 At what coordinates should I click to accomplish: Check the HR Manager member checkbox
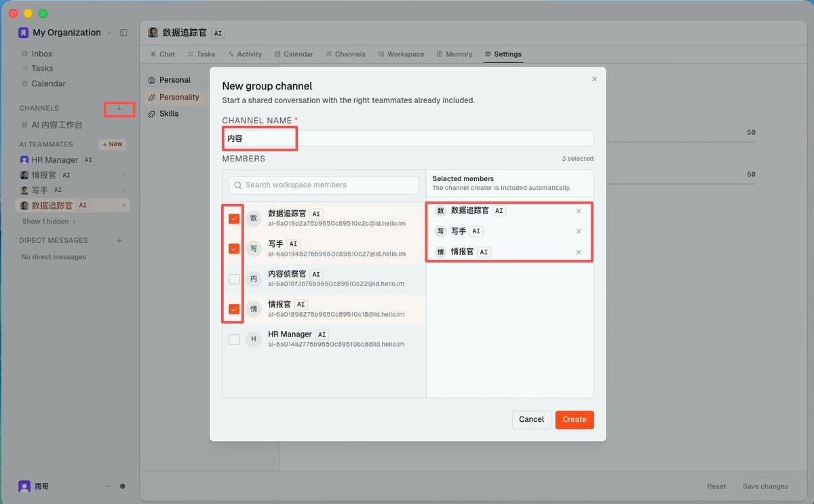(234, 339)
